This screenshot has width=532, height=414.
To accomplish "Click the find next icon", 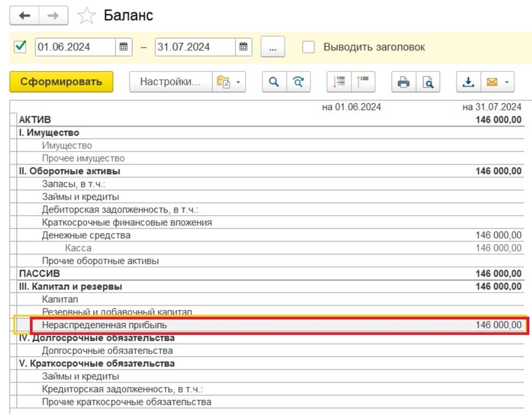I will (x=298, y=82).
